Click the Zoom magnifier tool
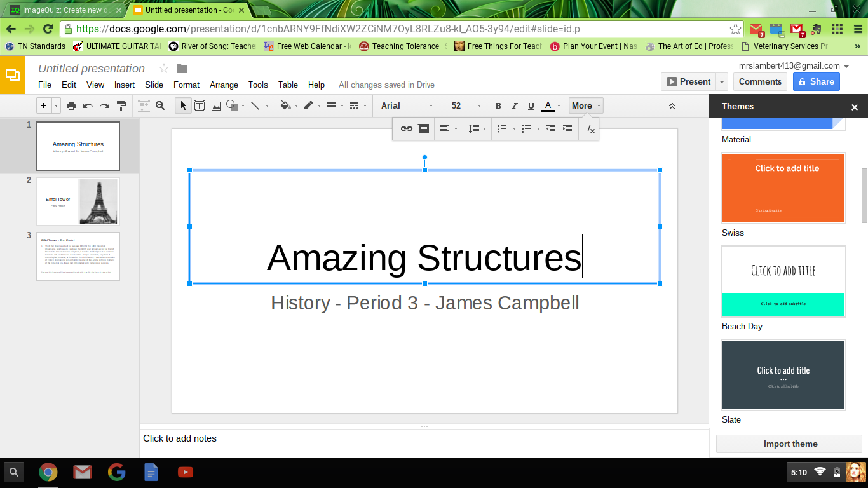This screenshot has width=868, height=488. point(161,106)
